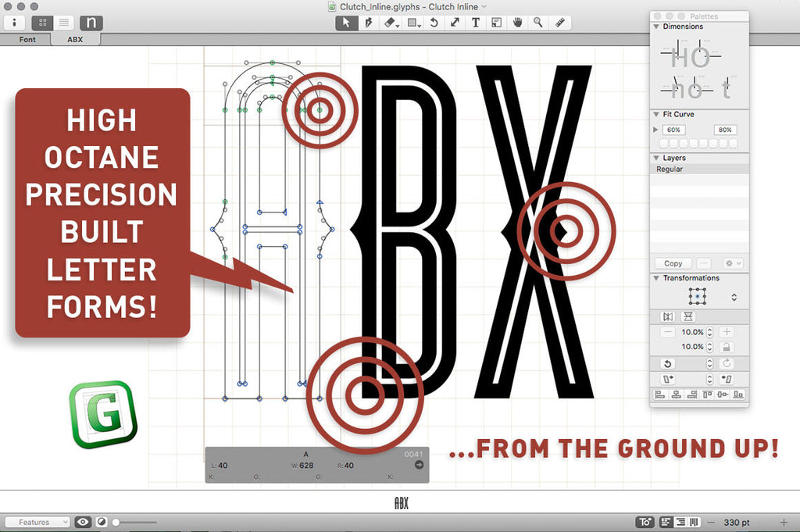Select the Hand tool

tap(517, 23)
